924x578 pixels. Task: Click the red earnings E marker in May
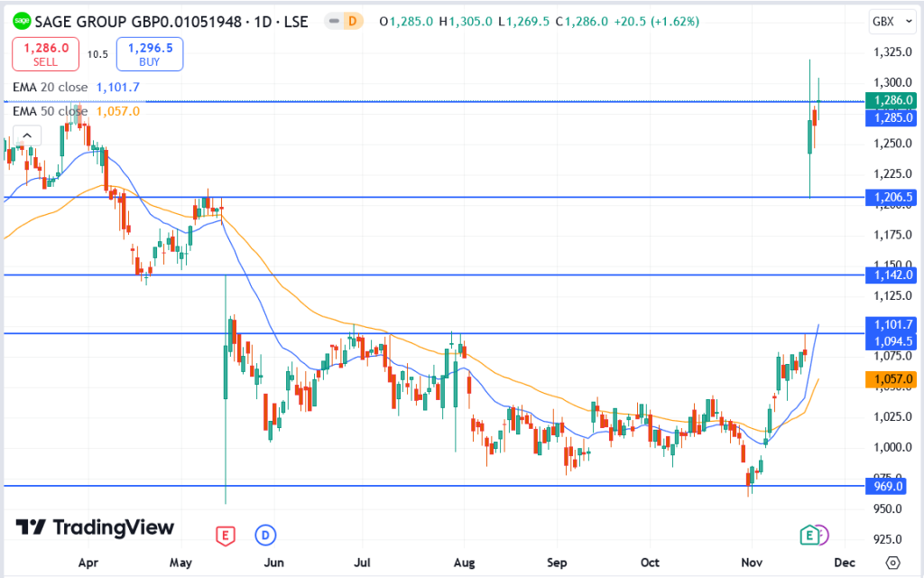[x=225, y=536]
